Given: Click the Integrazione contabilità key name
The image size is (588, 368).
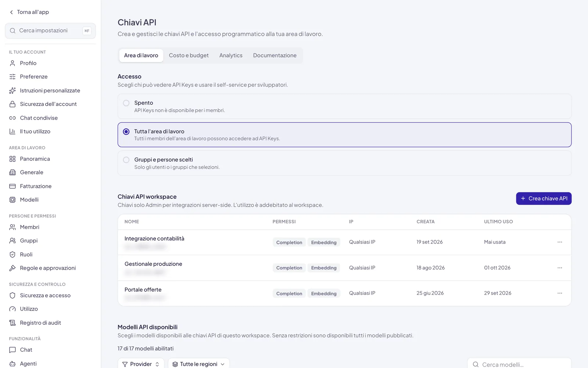Looking at the screenshot, I should tap(154, 239).
